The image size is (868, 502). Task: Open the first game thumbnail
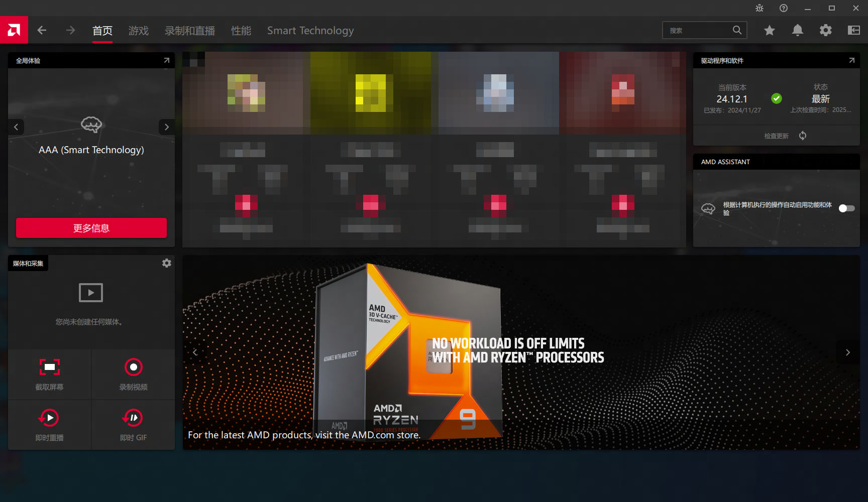click(246, 93)
